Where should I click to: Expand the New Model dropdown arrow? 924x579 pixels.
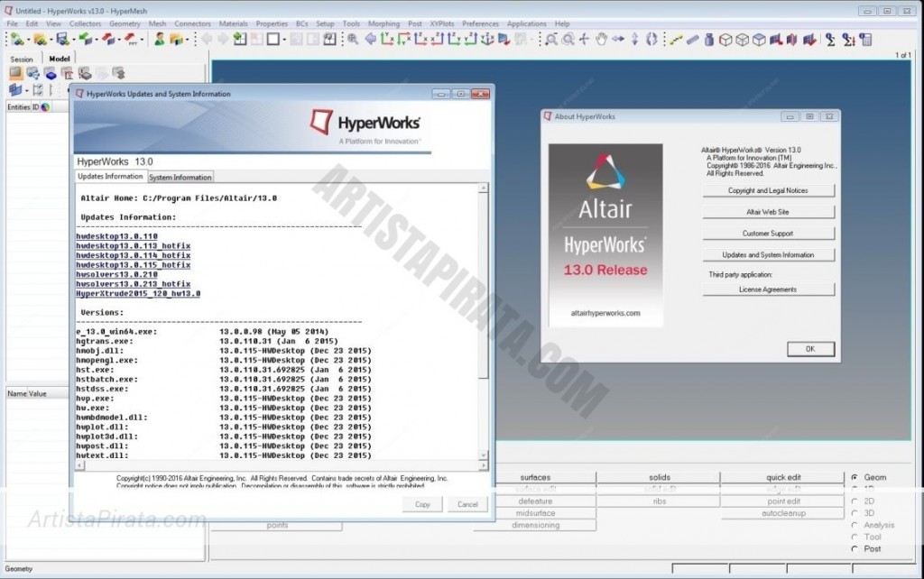28,40
